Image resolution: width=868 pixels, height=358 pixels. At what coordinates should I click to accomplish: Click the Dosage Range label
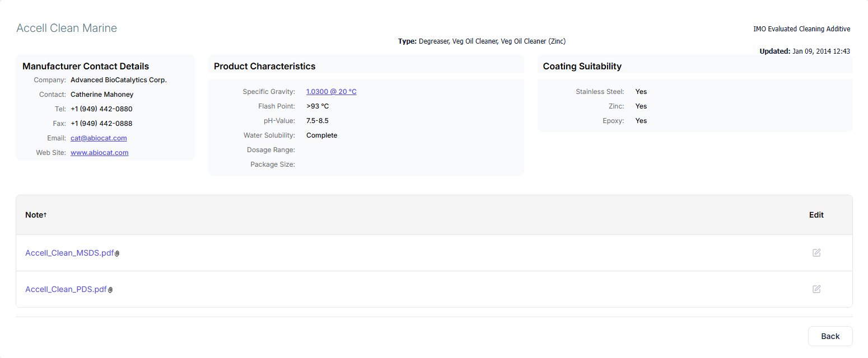click(271, 150)
